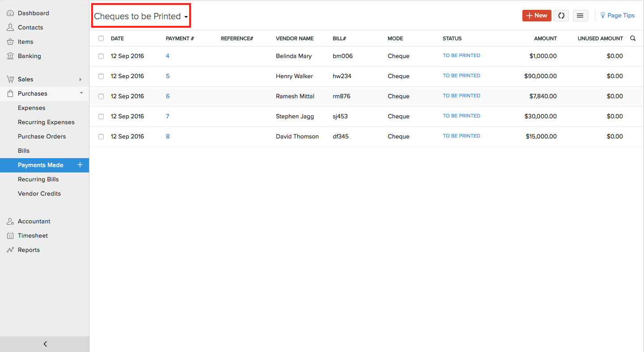Open Dashboard from the sidebar icon

click(x=10, y=13)
